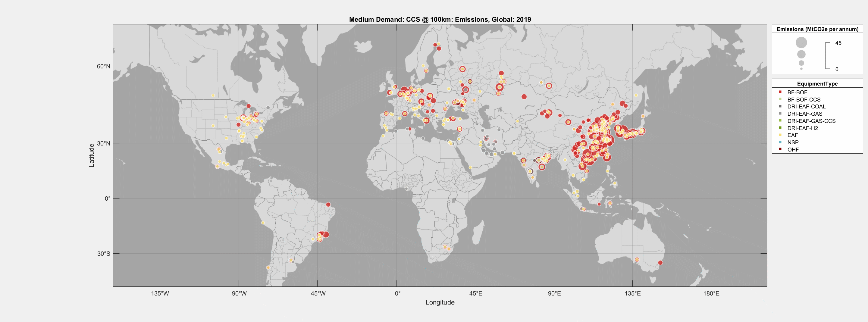This screenshot has height=322, width=868.
Task: Click the Longitude axis label
Action: (440, 302)
